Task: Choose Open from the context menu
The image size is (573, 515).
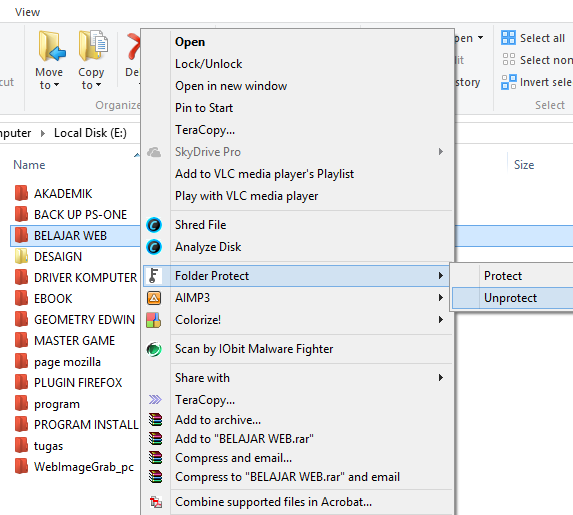Action: click(190, 42)
